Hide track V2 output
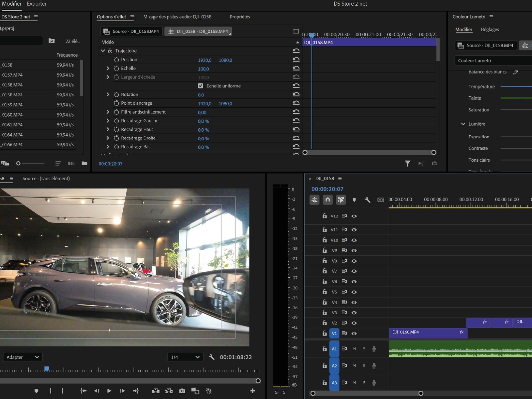532x399 pixels. point(354,323)
